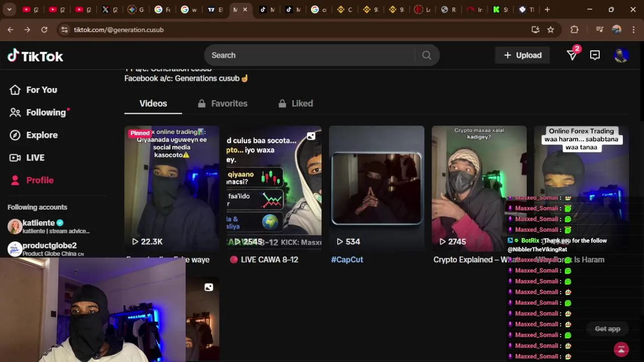Open the Chrome profile avatar
The image size is (644, 362).
[x=616, y=30]
